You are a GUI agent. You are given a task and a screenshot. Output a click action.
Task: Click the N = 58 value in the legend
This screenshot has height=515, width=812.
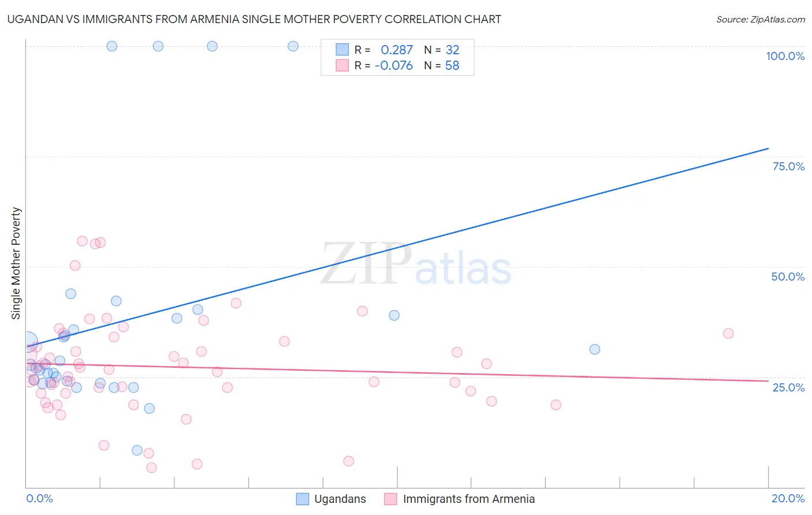pyautogui.click(x=442, y=65)
